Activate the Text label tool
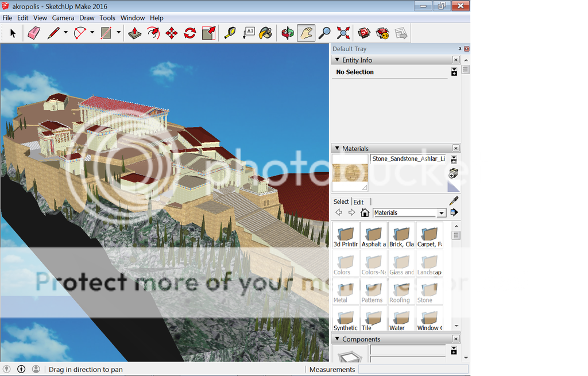 click(248, 33)
